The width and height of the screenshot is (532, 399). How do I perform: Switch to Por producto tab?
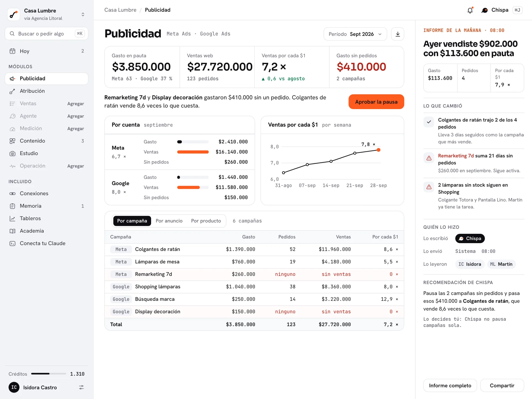click(x=206, y=221)
